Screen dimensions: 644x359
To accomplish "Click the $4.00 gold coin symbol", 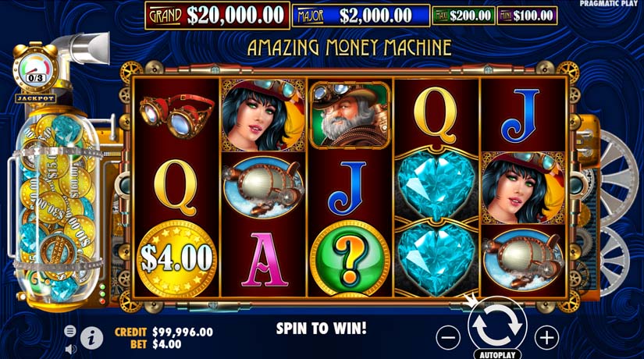I will [x=176, y=259].
